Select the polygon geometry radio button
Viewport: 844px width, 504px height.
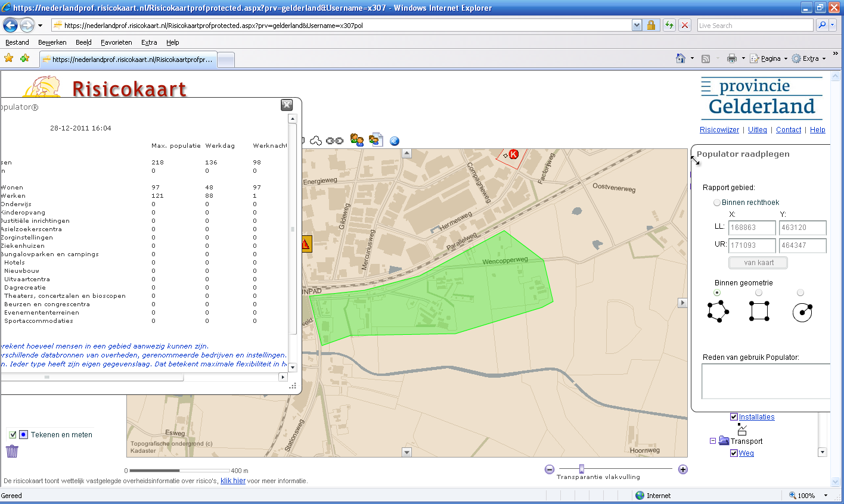(x=717, y=293)
